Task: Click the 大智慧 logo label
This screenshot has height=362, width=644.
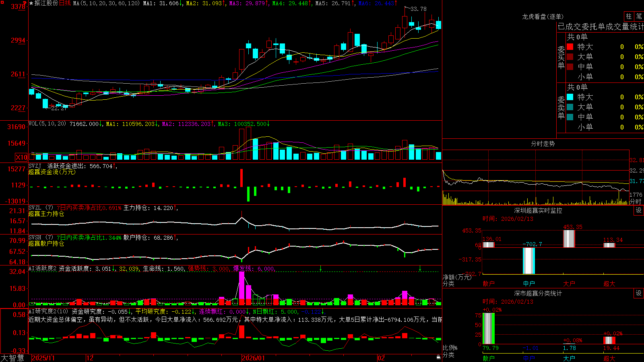Action: 12,358
